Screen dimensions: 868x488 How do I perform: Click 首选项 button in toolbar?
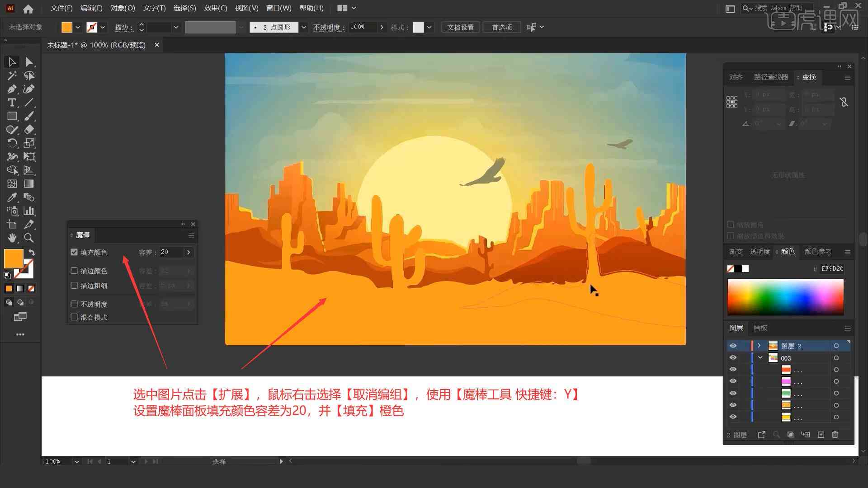click(x=500, y=27)
